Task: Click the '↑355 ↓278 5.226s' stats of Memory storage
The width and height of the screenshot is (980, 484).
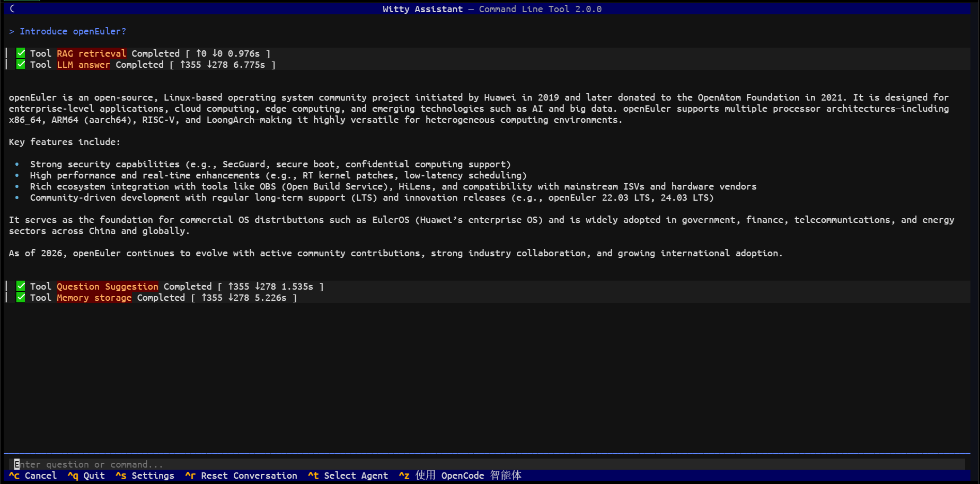Action: [x=244, y=298]
